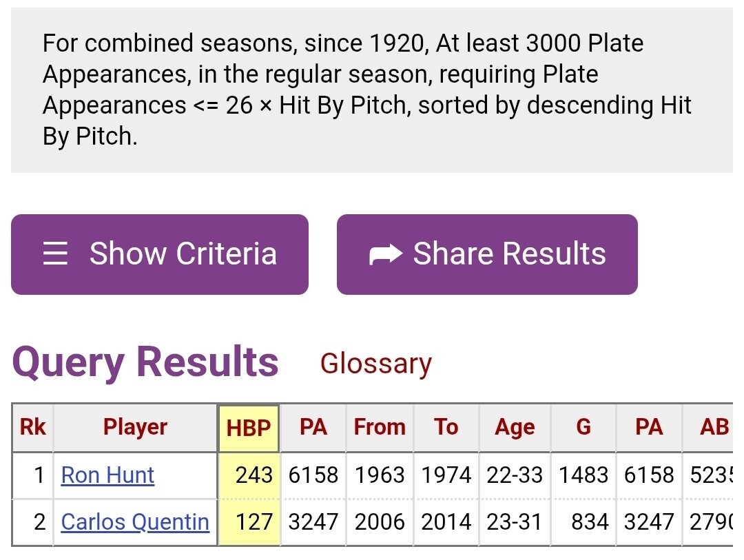Click the To column header
Image resolution: width=744 pixels, height=560 pixels.
[446, 428]
